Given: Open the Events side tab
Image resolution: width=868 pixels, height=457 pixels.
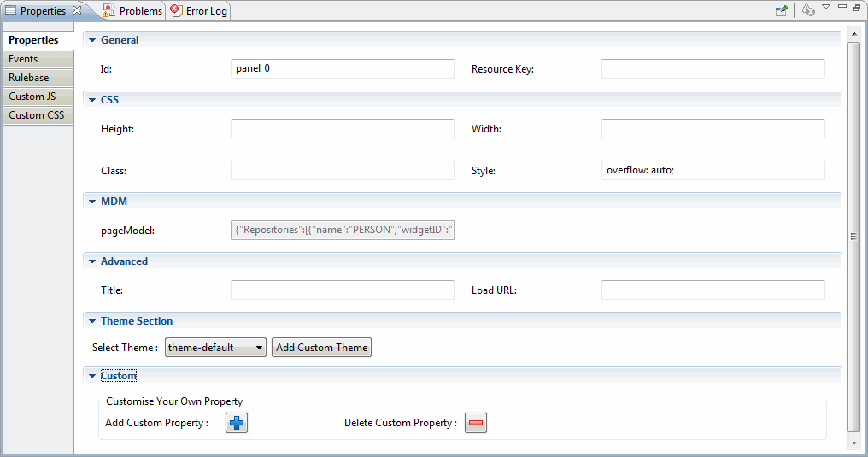Looking at the screenshot, I should pos(38,59).
